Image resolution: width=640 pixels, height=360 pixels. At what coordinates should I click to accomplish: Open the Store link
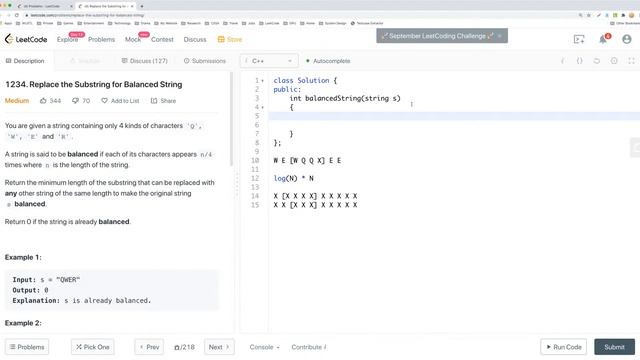230,39
